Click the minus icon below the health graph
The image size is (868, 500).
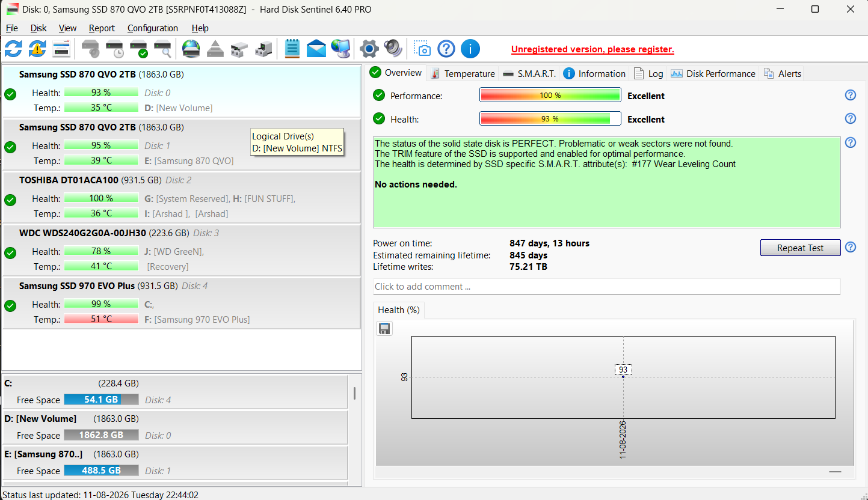(834, 472)
